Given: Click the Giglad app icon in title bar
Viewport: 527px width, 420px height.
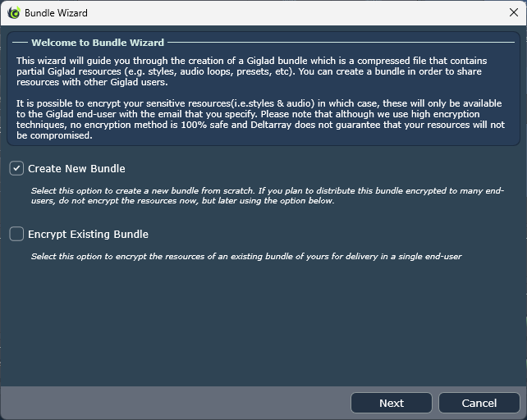Looking at the screenshot, I should pyautogui.click(x=14, y=13).
